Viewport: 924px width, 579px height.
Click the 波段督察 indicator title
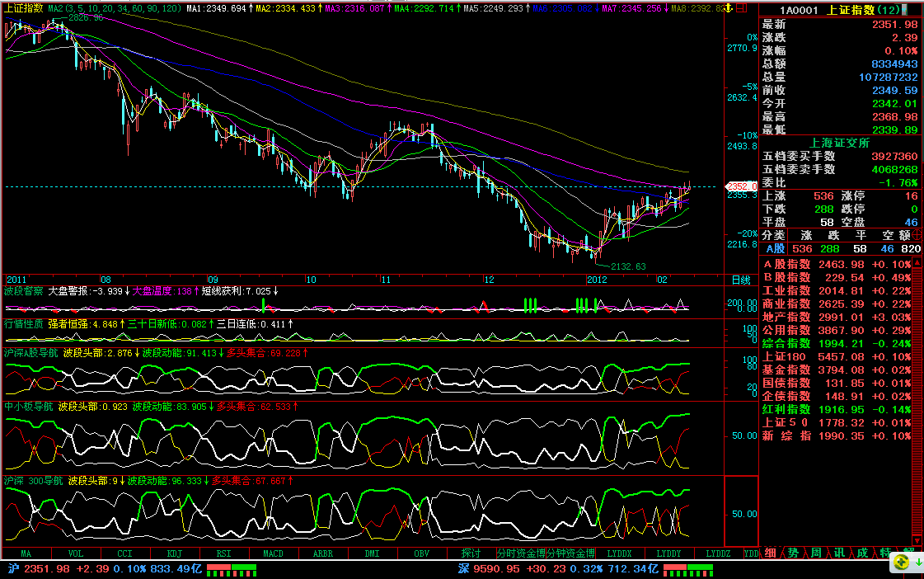pos(24,291)
